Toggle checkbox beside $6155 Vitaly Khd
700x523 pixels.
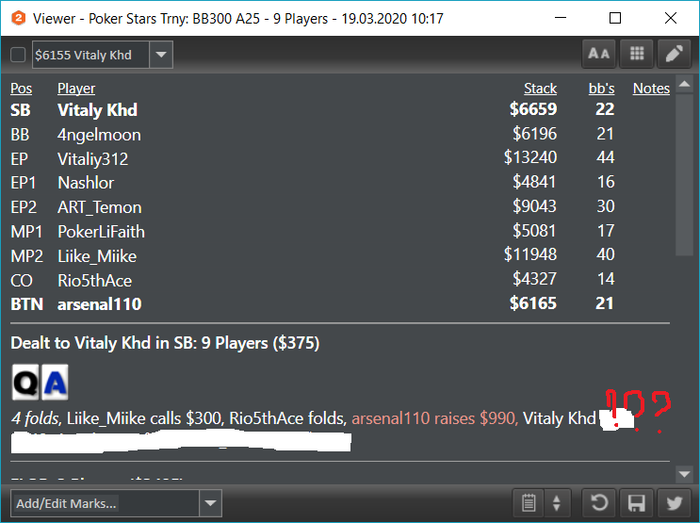tap(18, 55)
